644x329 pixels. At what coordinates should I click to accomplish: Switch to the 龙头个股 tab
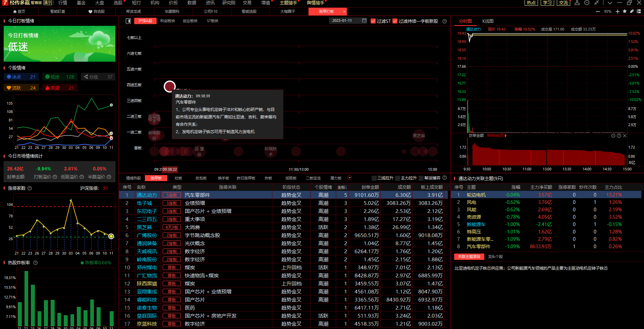coord(495,257)
